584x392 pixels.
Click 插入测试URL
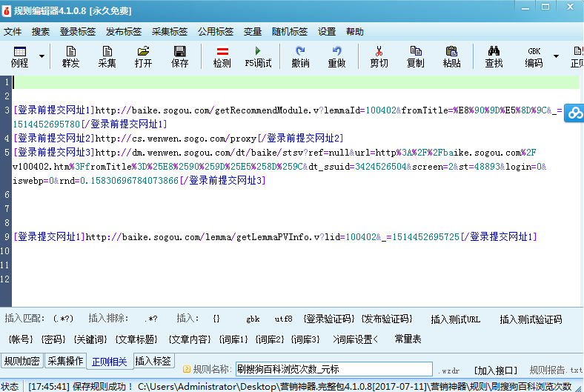456,319
